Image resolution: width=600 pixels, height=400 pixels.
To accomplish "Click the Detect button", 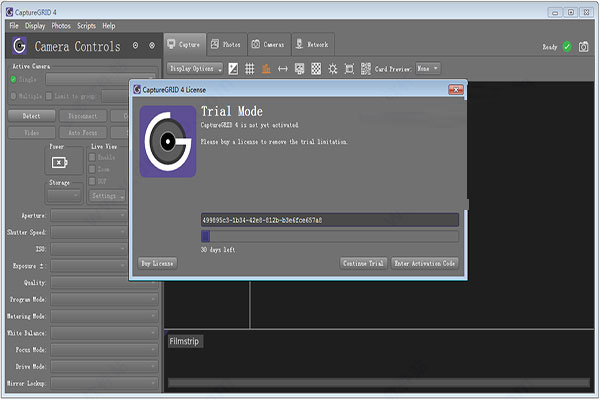I will [31, 116].
